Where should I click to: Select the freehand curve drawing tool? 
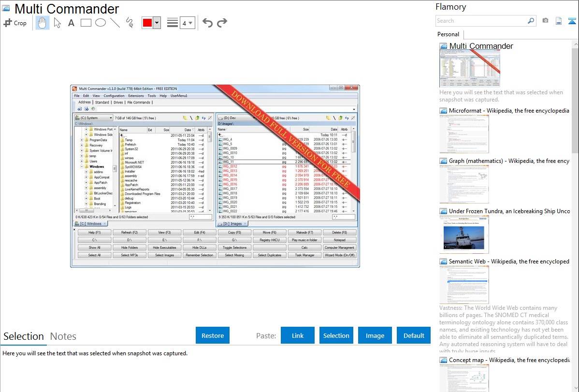pyautogui.click(x=130, y=23)
